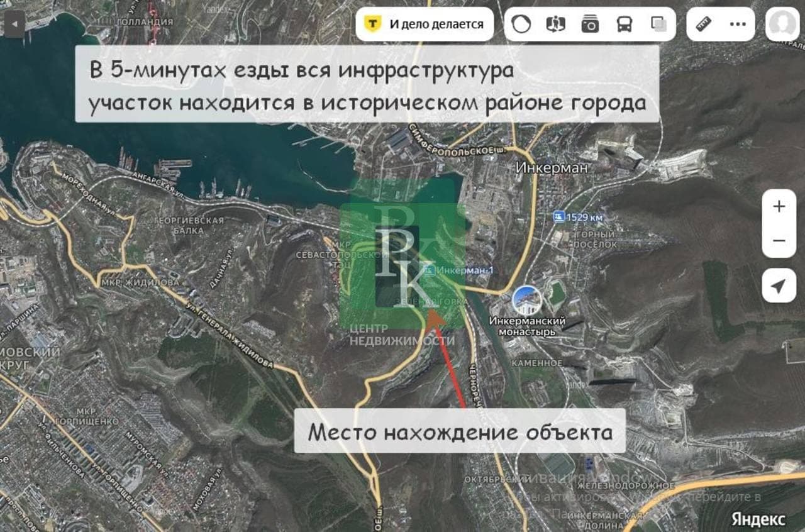Expand the collapsed side panel arrow

14,24
